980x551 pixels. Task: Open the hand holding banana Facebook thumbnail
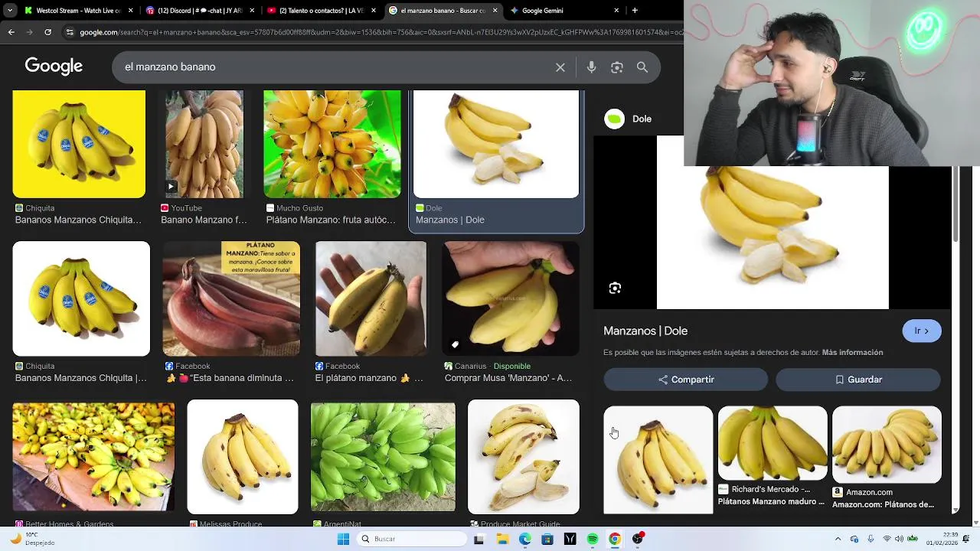[x=371, y=298]
